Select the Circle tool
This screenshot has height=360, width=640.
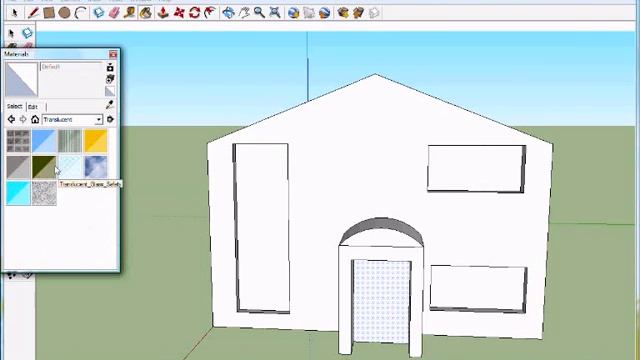(x=64, y=13)
